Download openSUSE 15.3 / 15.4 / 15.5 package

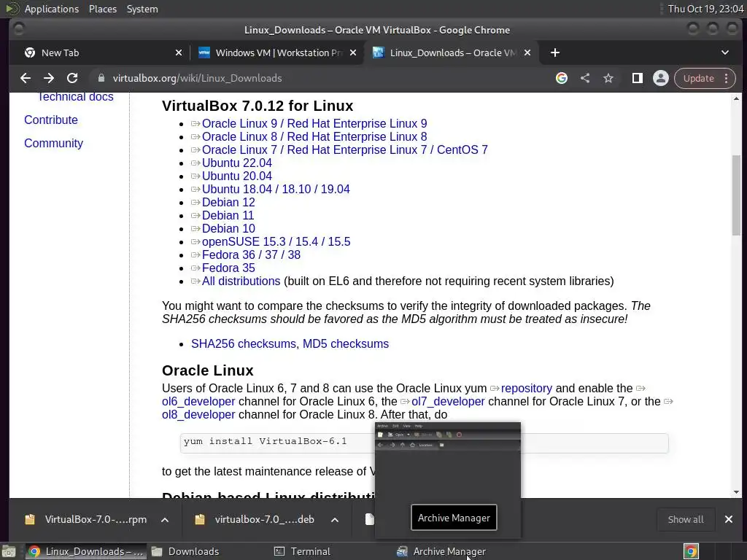click(276, 242)
